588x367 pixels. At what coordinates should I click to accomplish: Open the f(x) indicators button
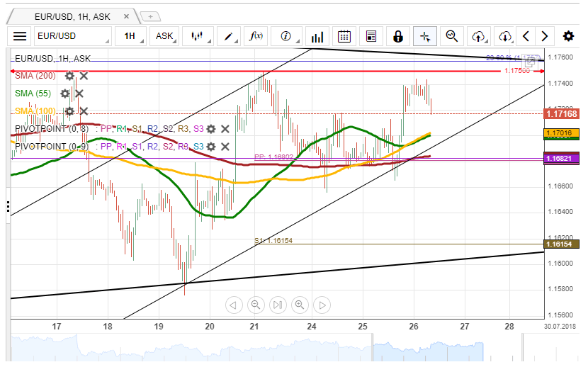pyautogui.click(x=256, y=36)
